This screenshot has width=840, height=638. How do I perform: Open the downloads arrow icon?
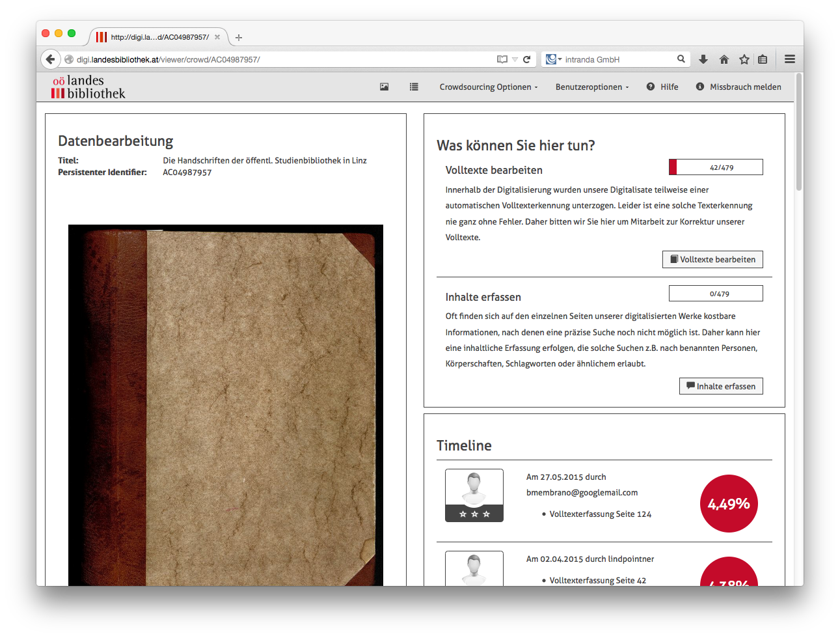[703, 59]
